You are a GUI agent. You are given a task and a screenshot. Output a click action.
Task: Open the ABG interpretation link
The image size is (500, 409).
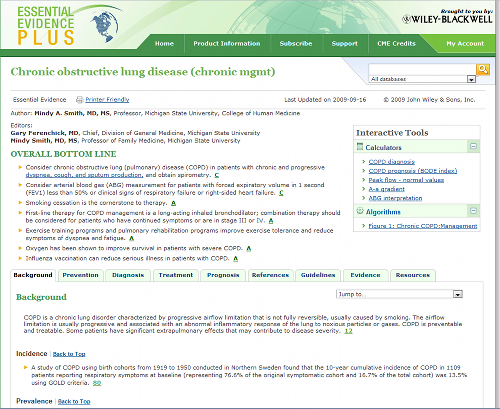(x=395, y=198)
